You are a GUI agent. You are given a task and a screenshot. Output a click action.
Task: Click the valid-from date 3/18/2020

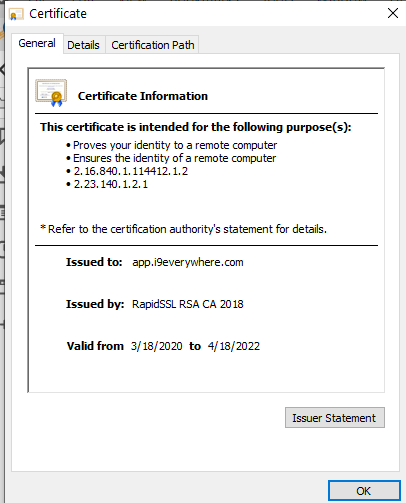pyautogui.click(x=156, y=346)
